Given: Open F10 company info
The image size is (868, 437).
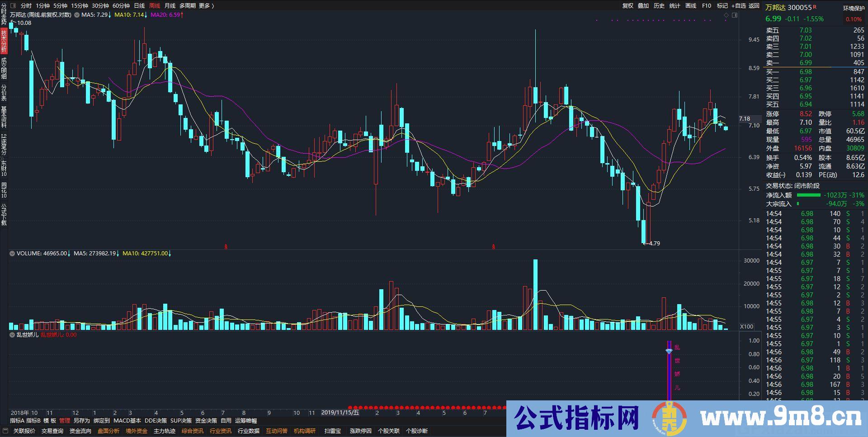Looking at the screenshot, I should tap(707, 6).
